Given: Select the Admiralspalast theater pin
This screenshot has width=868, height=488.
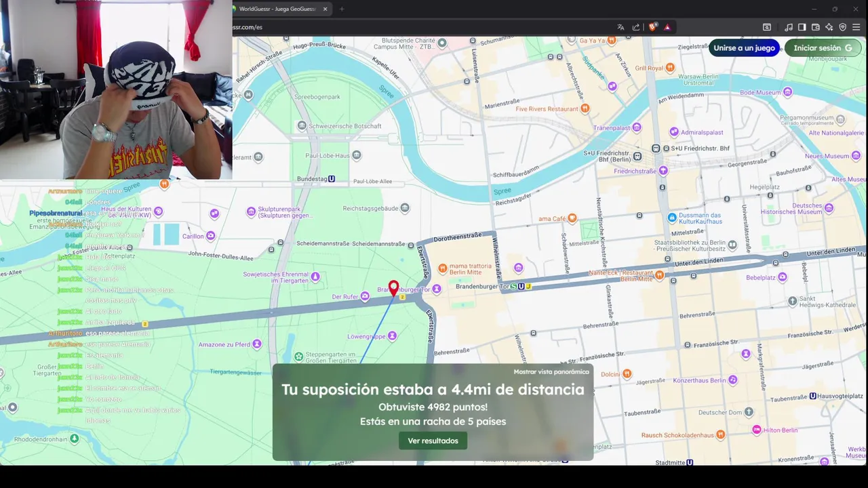Looking at the screenshot, I should pyautogui.click(x=673, y=132).
